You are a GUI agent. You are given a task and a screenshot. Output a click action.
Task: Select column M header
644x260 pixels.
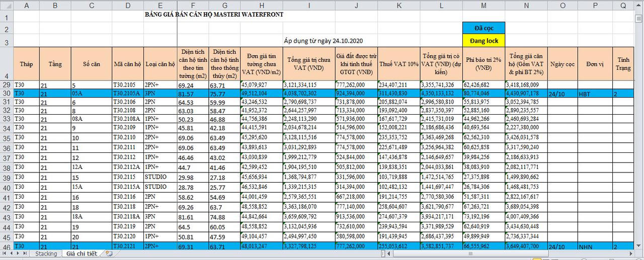pyautogui.click(x=484, y=6)
